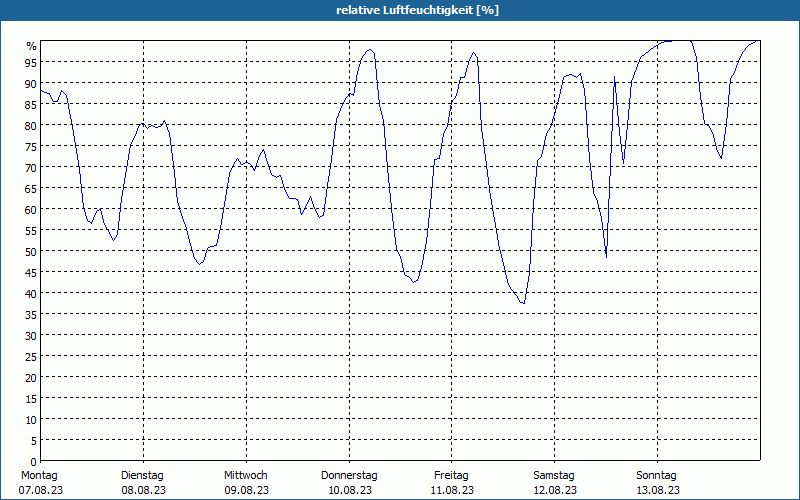Select the '0' y-axis origin label

(34, 462)
